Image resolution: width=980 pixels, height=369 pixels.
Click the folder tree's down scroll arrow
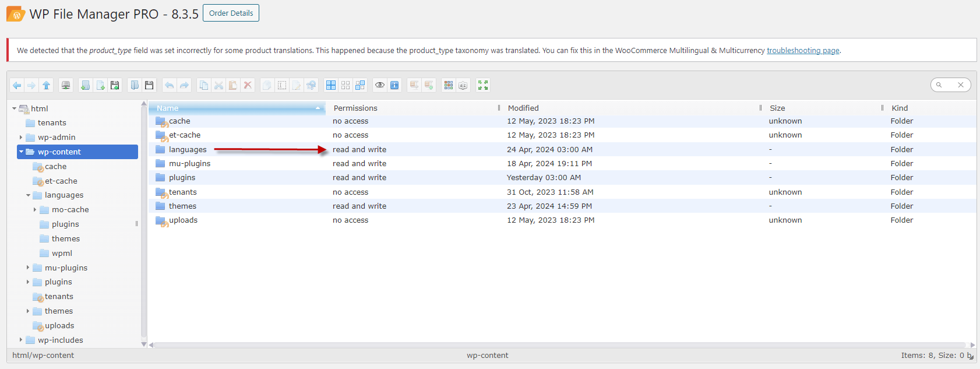[x=144, y=345]
